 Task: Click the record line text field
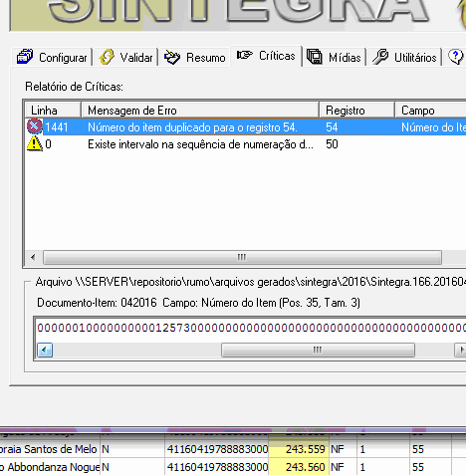click(x=251, y=328)
